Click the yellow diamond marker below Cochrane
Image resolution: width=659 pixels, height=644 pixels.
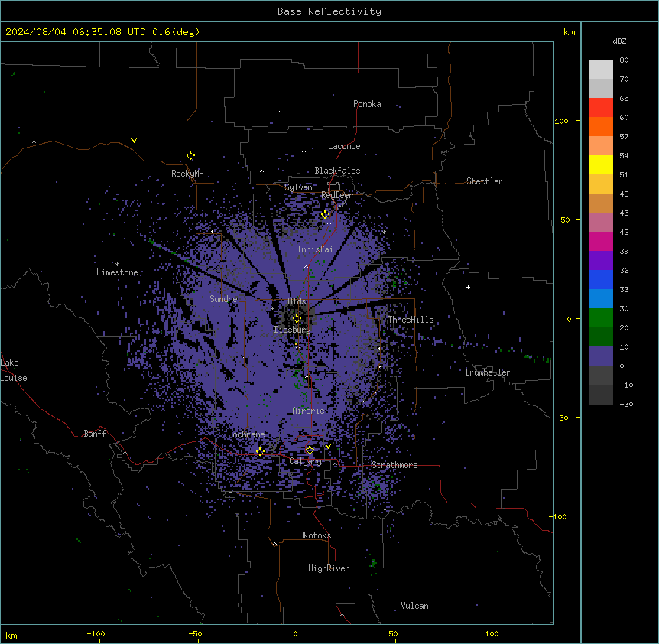click(x=260, y=452)
